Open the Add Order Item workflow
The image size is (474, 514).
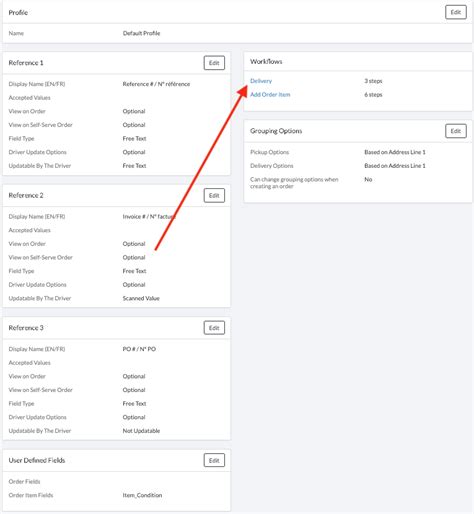point(270,95)
